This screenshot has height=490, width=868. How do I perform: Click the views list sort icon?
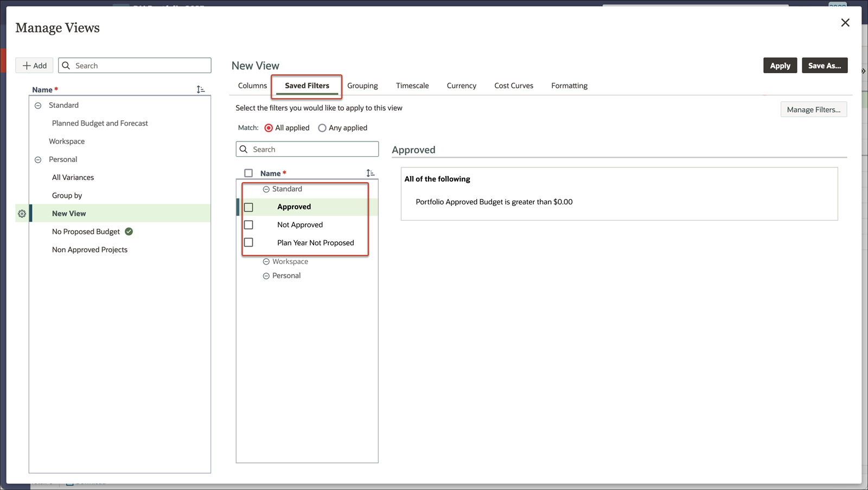201,89
